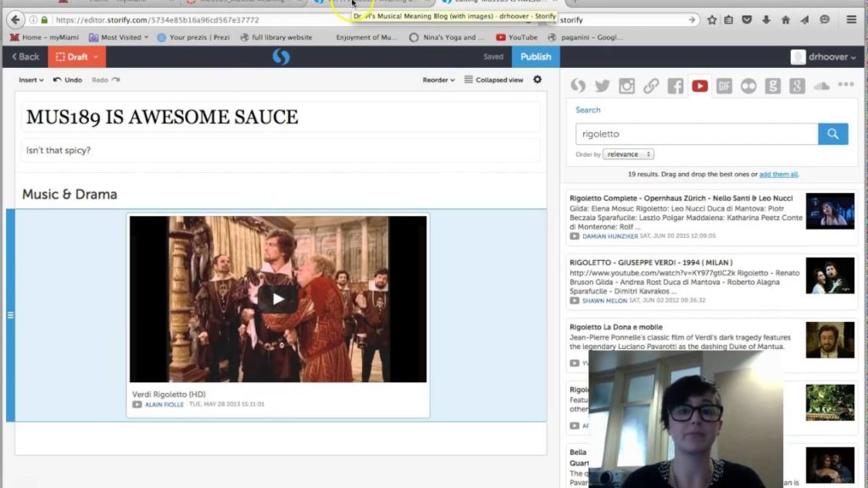Open the Reorder dropdown
Image resolution: width=868 pixels, height=488 pixels.
click(438, 80)
